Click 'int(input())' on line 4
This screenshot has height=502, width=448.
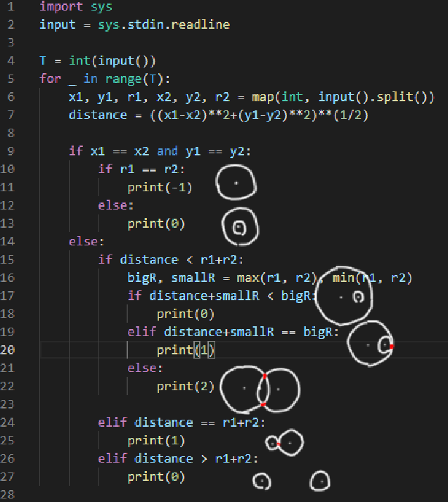tap(113, 61)
